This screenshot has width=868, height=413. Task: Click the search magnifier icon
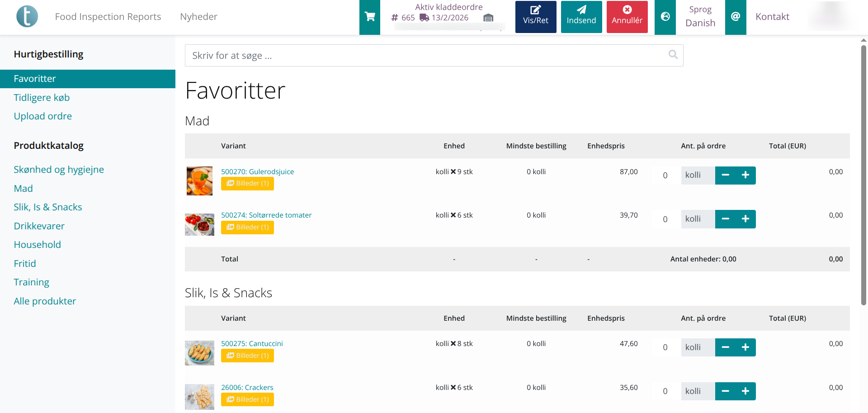tap(673, 54)
